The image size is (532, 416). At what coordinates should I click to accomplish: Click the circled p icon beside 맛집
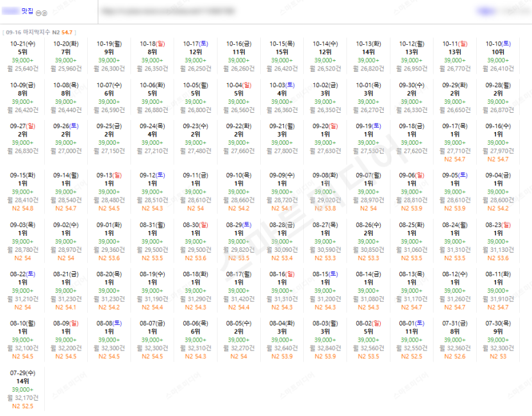[x=44, y=13]
